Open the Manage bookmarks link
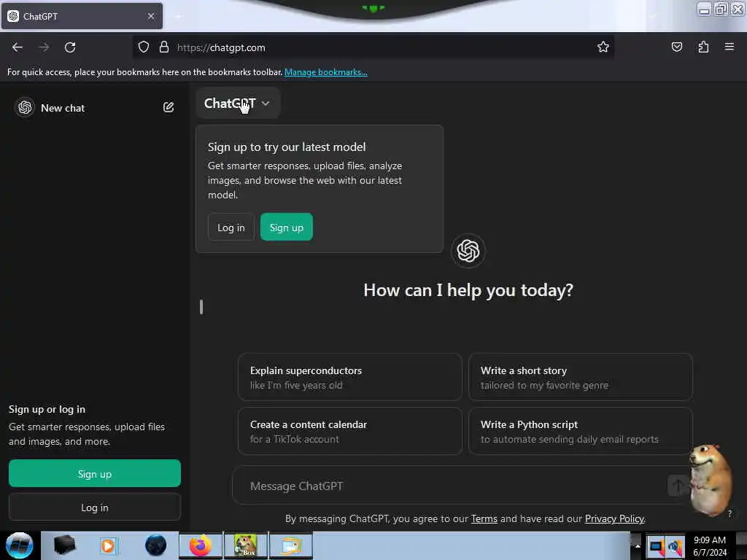This screenshot has width=747, height=560. tap(326, 72)
